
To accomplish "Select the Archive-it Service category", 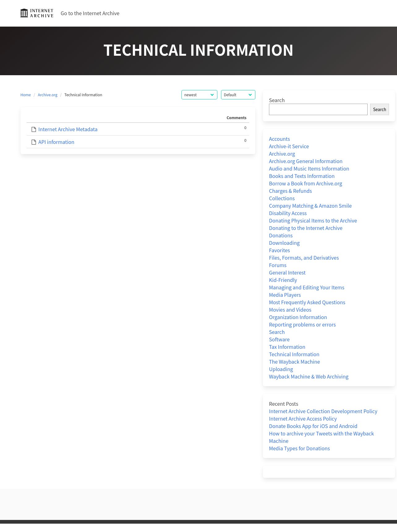I will (289, 146).
